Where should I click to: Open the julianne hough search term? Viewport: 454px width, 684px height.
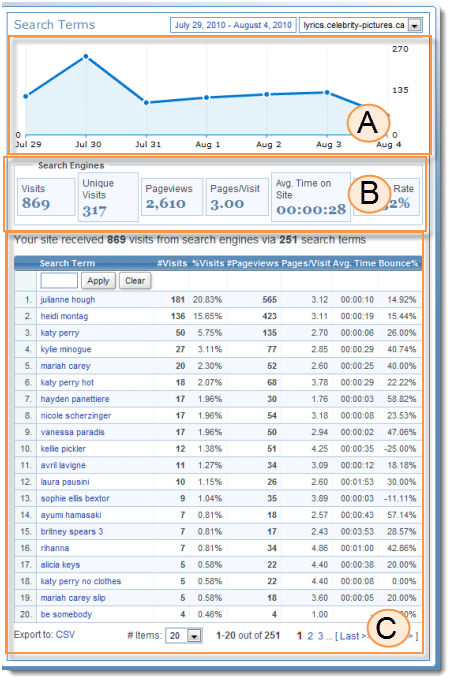pos(68,300)
